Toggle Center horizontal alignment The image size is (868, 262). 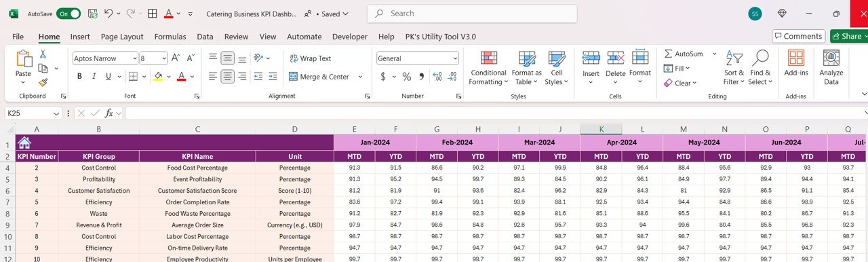pos(228,77)
